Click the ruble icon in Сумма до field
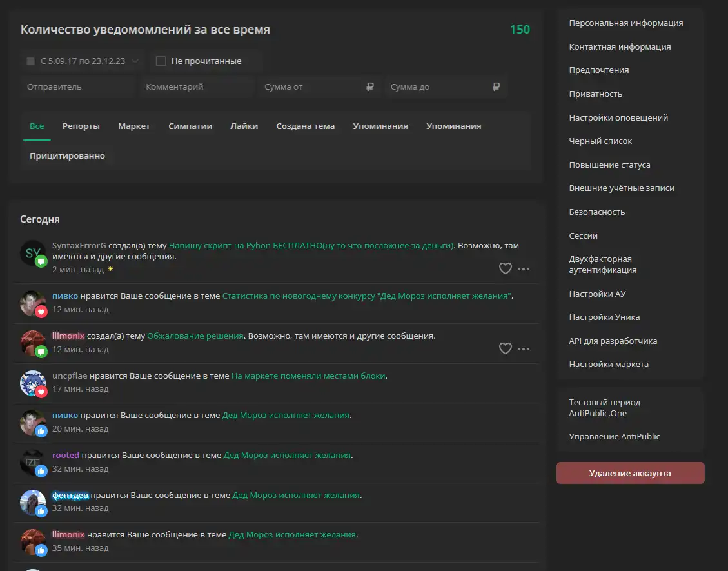The width and height of the screenshot is (728, 571). [x=496, y=87]
